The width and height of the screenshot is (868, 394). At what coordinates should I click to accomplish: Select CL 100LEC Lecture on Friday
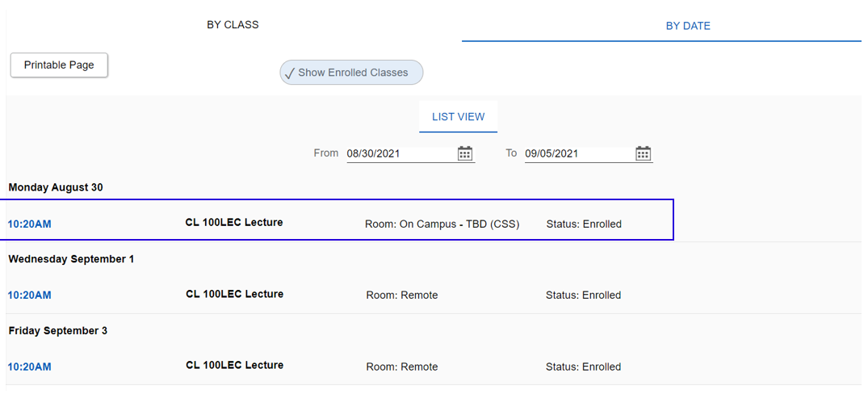click(x=234, y=365)
